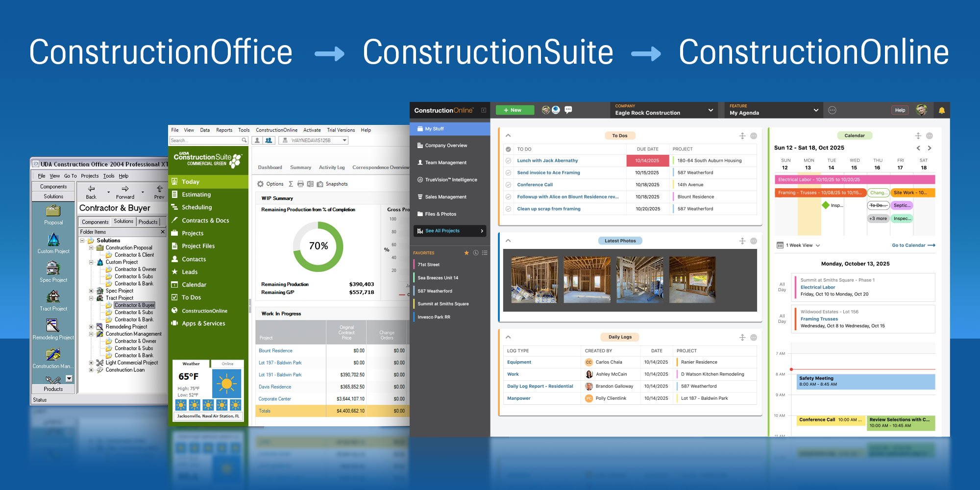Click the Help button in ConstructionOnline
Screen dimensions: 980x490
[x=900, y=110]
